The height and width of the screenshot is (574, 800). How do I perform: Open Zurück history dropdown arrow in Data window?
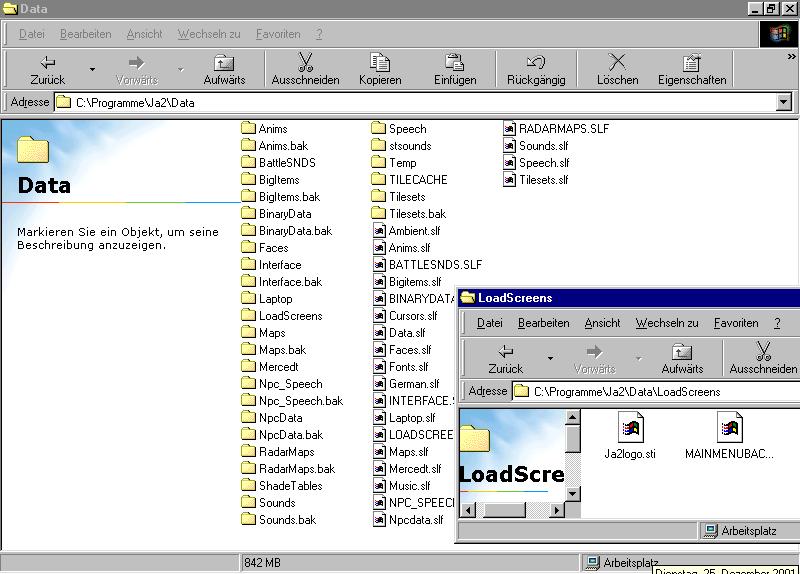(x=92, y=69)
